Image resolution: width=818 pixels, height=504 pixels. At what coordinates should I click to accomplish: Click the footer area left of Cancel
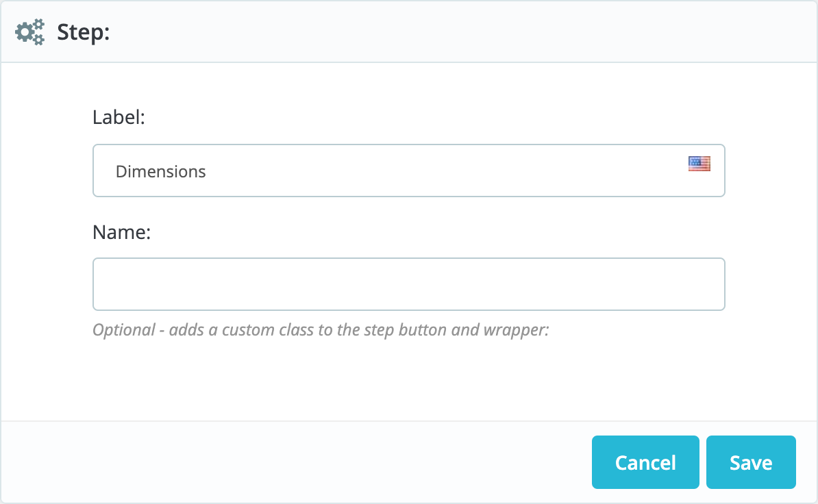[295, 462]
